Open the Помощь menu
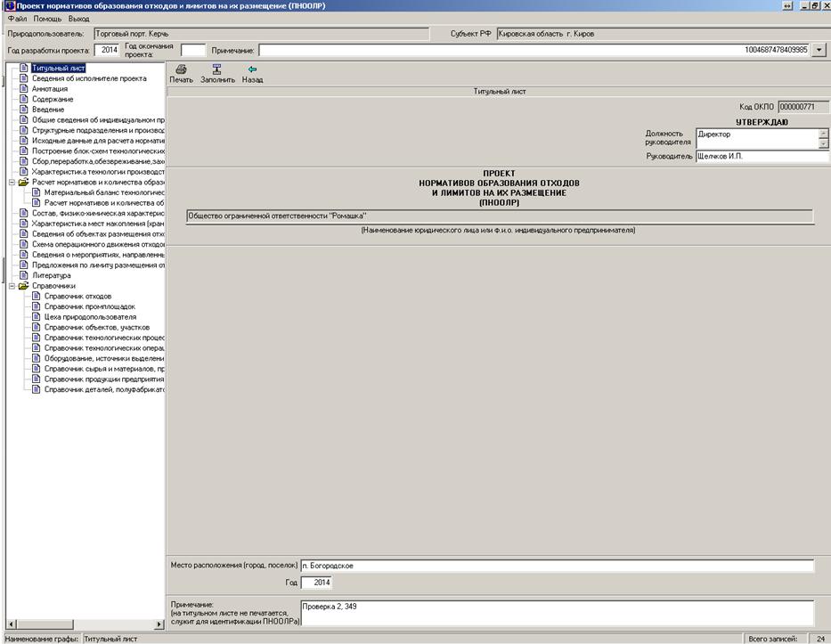This screenshot has height=644, width=831. pos(47,19)
